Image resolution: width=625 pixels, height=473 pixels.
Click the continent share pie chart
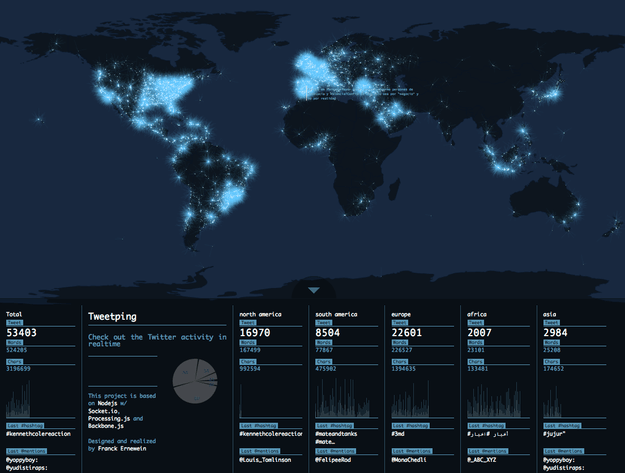click(195, 381)
